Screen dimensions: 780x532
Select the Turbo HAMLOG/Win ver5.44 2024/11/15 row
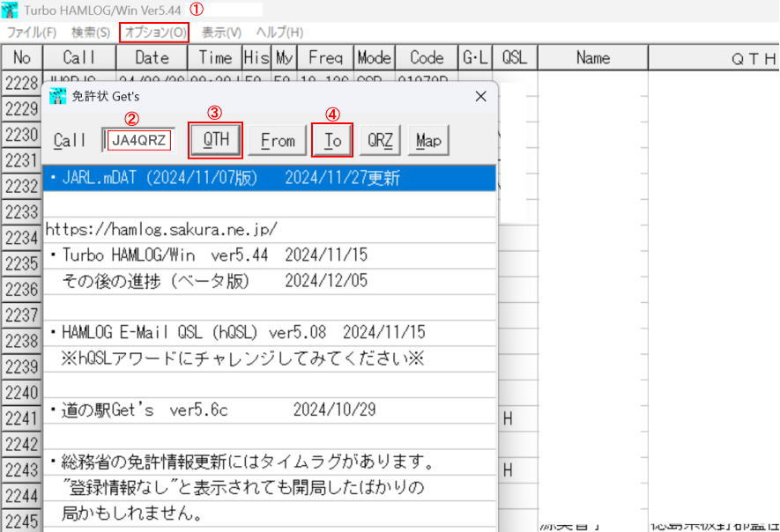(270, 255)
